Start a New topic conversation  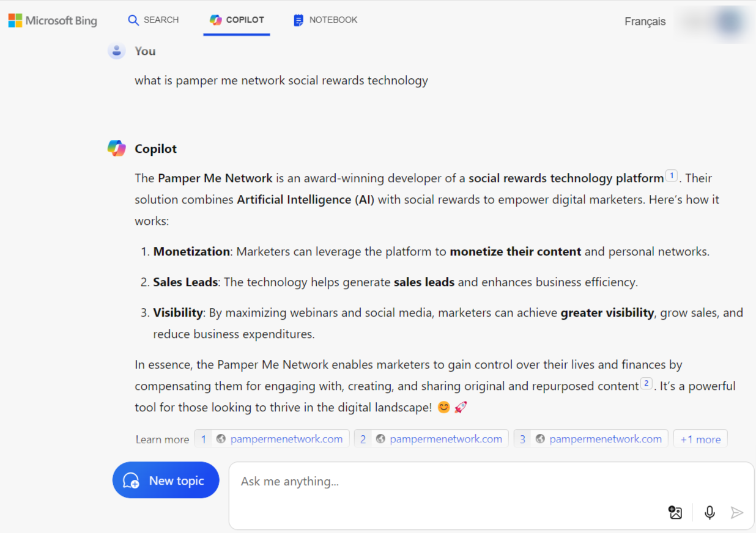tap(166, 480)
